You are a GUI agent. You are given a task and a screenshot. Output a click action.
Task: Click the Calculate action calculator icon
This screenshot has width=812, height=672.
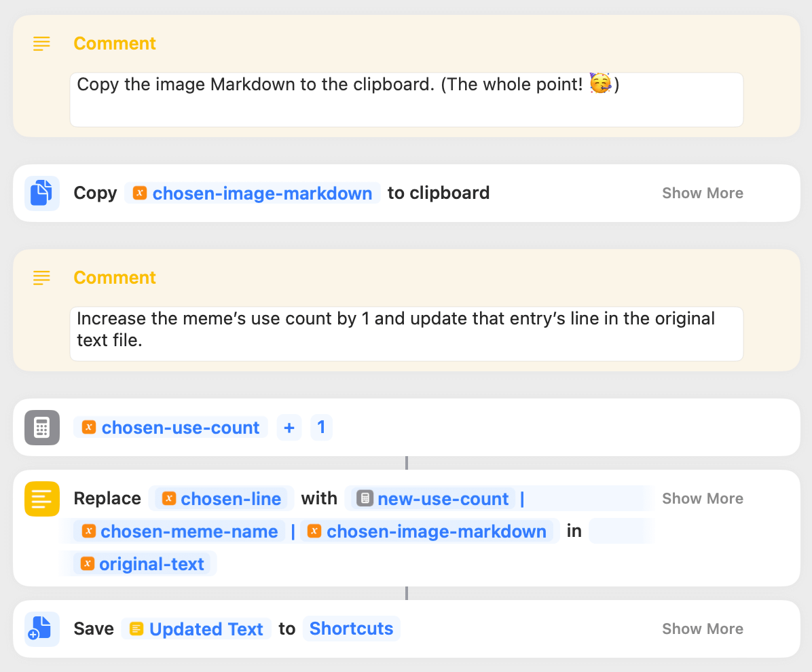[42, 428]
